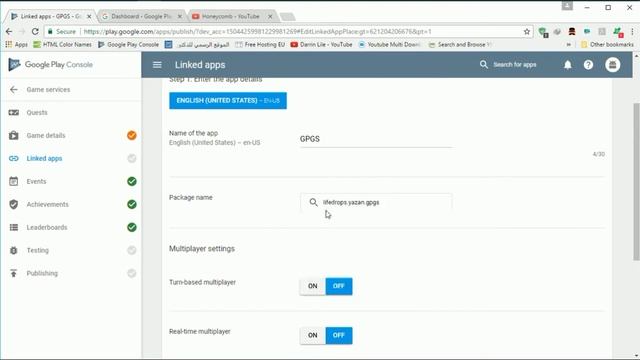Viewport: 640px width, 360px height.
Task: Click orange status check beside Game details
Action: (131, 135)
